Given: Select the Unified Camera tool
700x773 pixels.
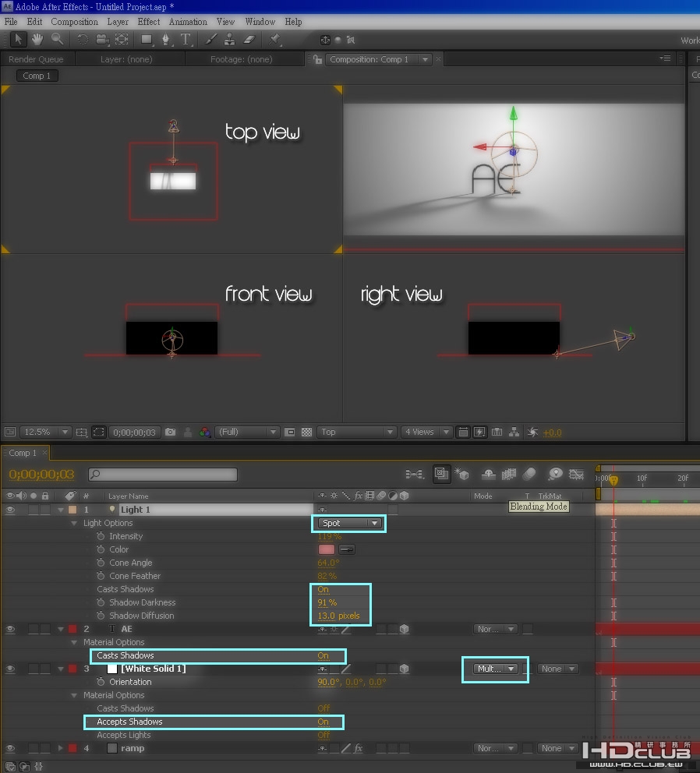Looking at the screenshot, I should click(x=102, y=40).
